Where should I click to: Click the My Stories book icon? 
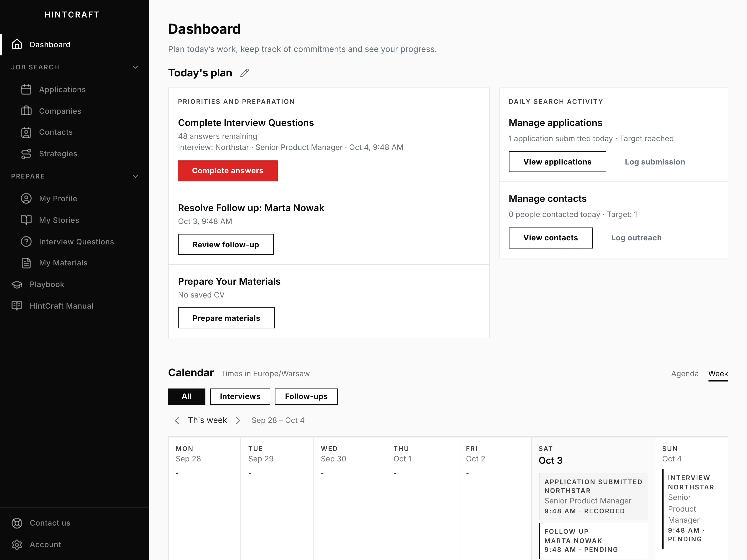point(26,220)
